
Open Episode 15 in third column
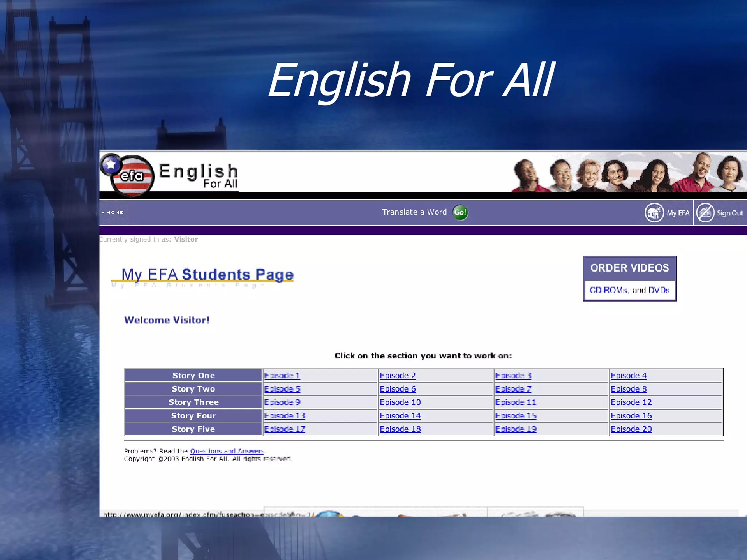516,416
